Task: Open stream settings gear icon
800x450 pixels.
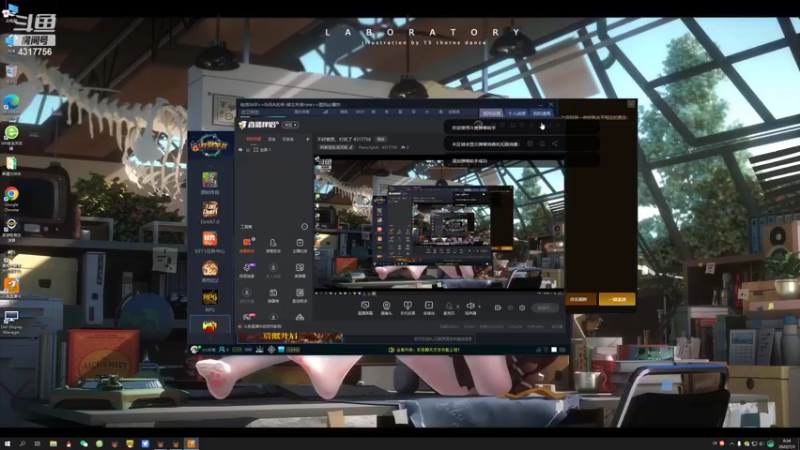Action: pos(522,308)
